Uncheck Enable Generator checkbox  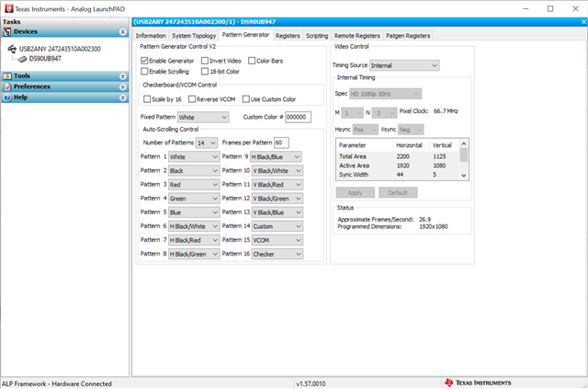[x=144, y=61]
